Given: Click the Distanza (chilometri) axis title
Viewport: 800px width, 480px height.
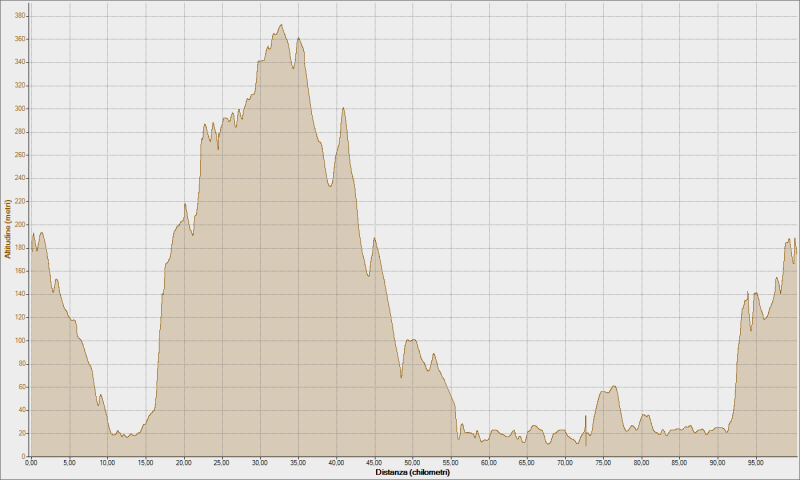Looking at the screenshot, I should 413,472.
